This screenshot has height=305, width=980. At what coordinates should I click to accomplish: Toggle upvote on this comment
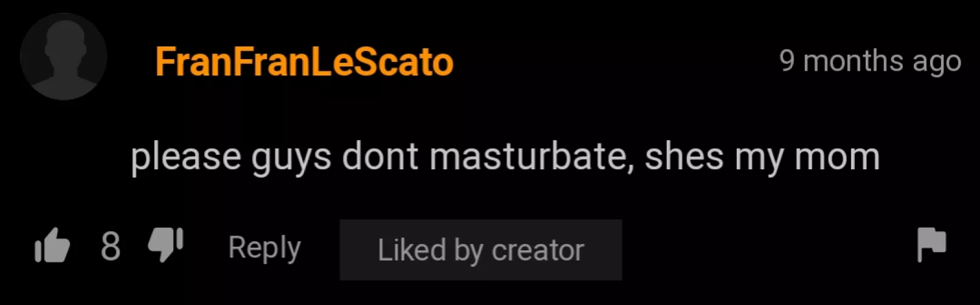[52, 245]
